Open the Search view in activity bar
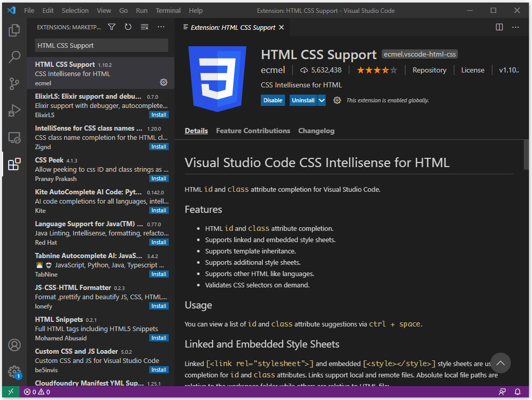This screenshot has width=532, height=400. click(14, 57)
